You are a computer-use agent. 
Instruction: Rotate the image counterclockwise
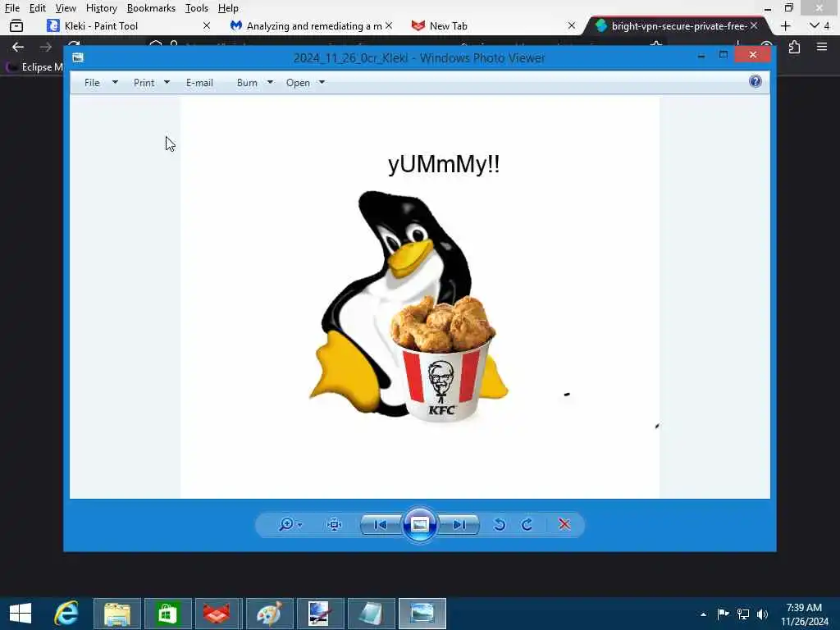500,524
